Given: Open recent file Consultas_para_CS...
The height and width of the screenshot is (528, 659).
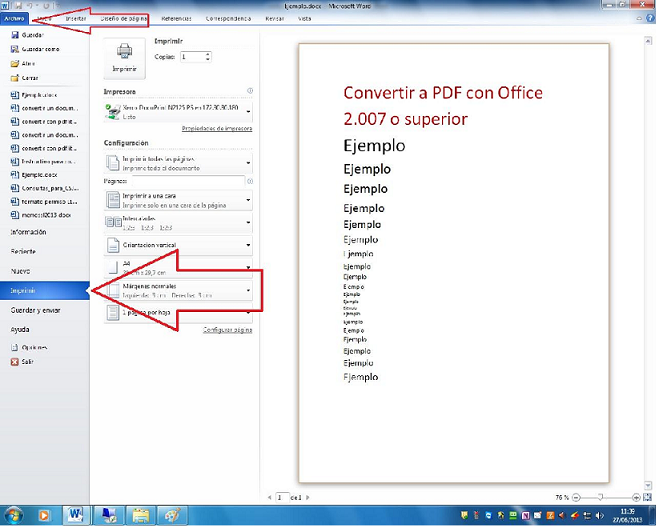Looking at the screenshot, I should click(x=45, y=189).
